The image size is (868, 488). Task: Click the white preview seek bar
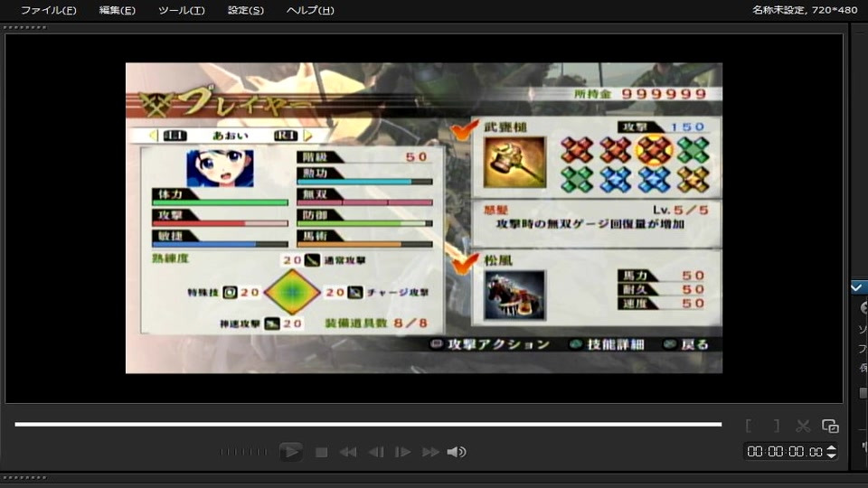point(368,425)
